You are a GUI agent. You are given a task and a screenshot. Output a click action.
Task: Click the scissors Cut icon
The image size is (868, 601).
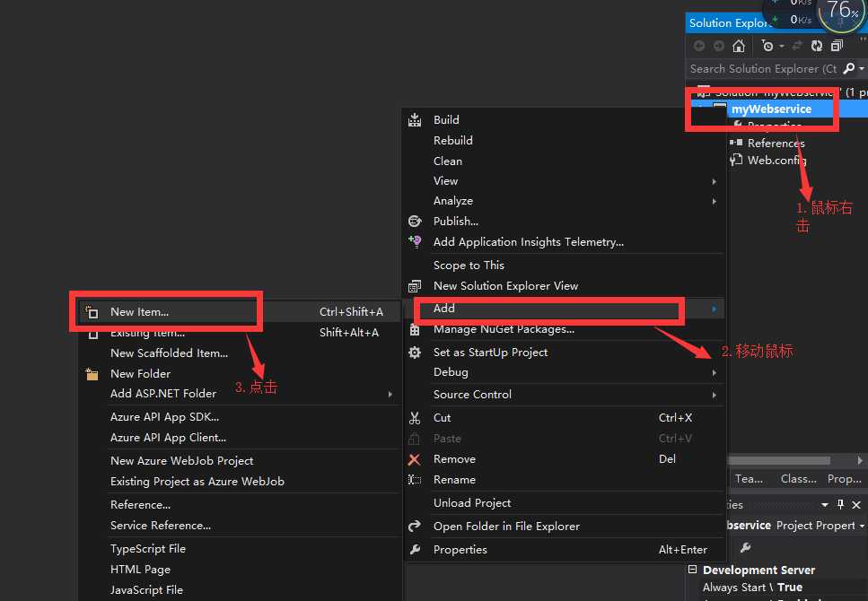click(x=415, y=418)
